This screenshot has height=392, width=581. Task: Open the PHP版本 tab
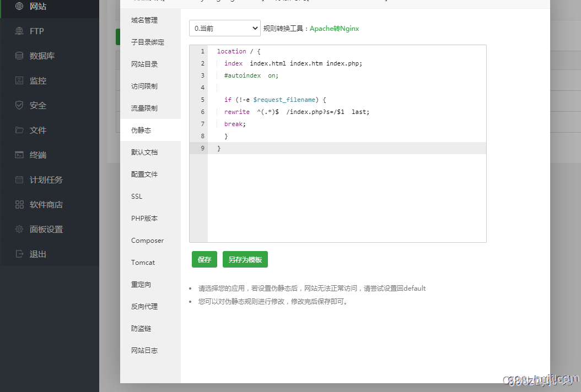(x=150, y=219)
